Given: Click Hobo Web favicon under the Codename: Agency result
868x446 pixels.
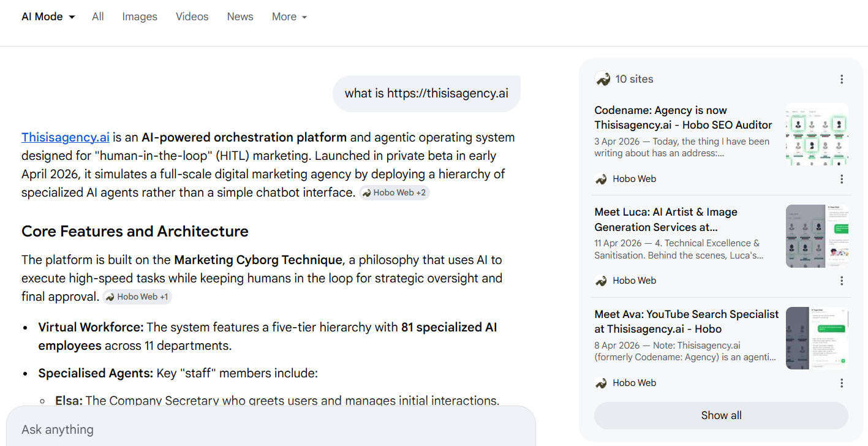Looking at the screenshot, I should [x=602, y=179].
